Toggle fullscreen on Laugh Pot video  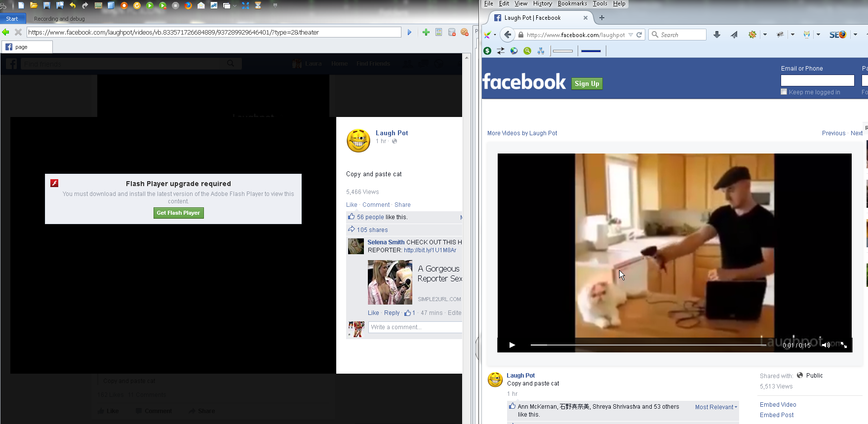844,345
